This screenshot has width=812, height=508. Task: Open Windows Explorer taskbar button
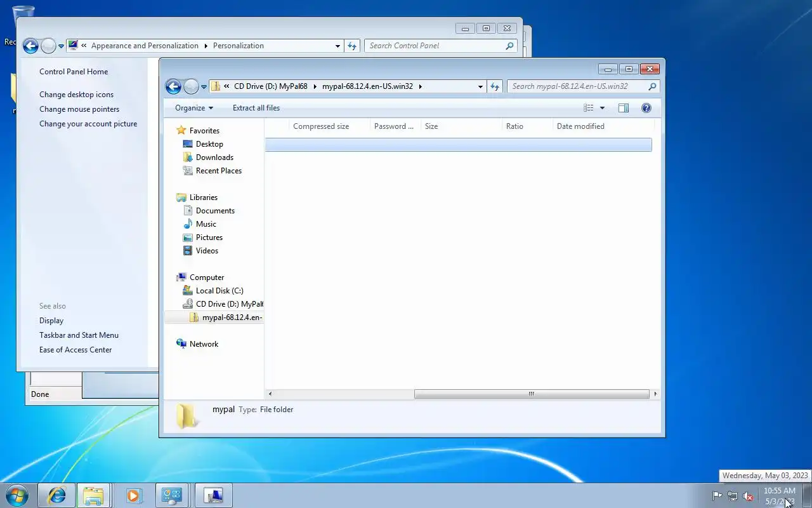coord(93,495)
